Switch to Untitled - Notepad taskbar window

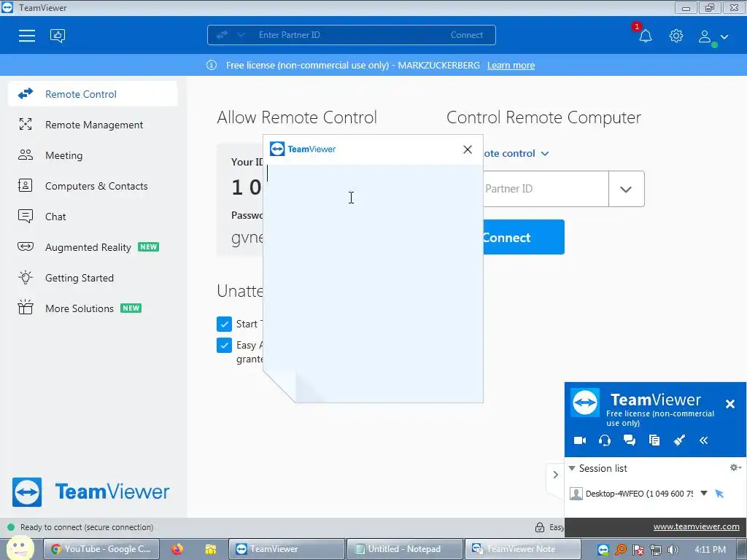404,549
